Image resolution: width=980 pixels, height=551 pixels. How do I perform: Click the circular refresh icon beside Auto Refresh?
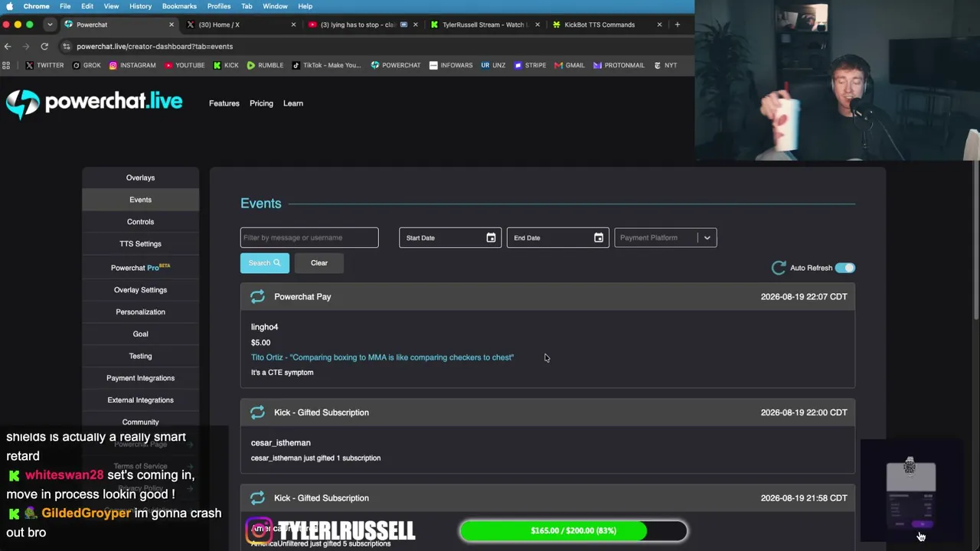point(779,268)
